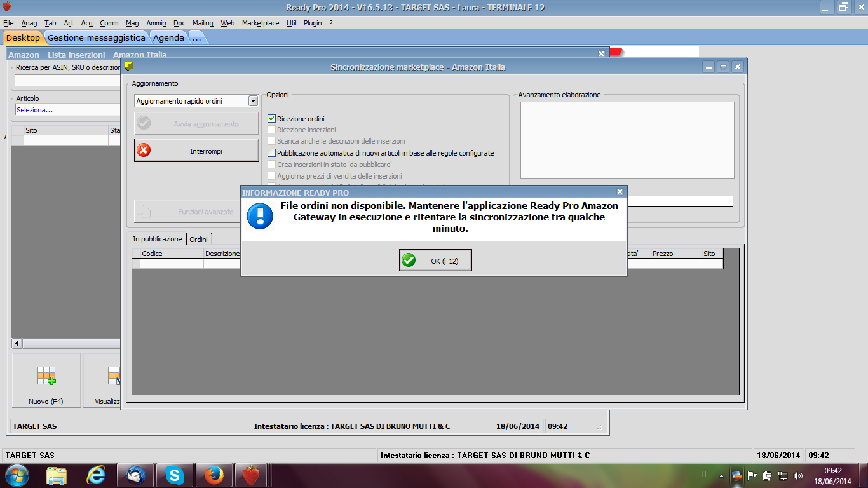The height and width of the screenshot is (488, 868).
Task: Open the Articolo Seleziona... selector
Action: [x=67, y=110]
